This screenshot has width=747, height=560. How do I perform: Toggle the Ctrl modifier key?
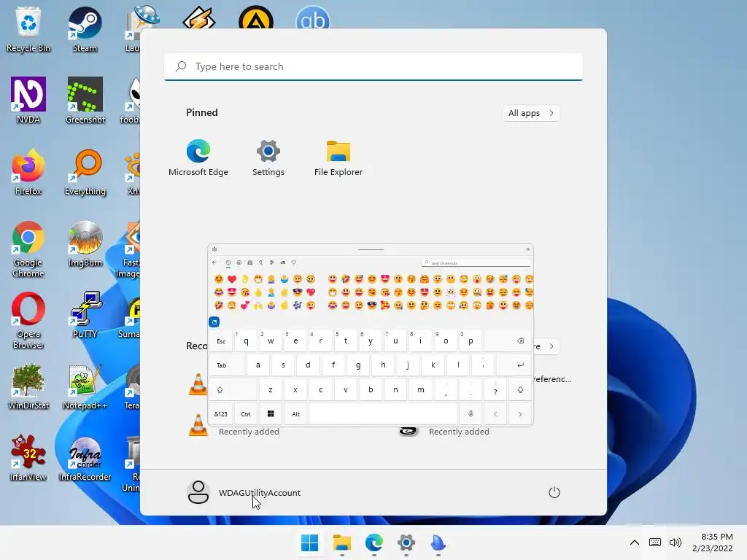pyautogui.click(x=246, y=414)
